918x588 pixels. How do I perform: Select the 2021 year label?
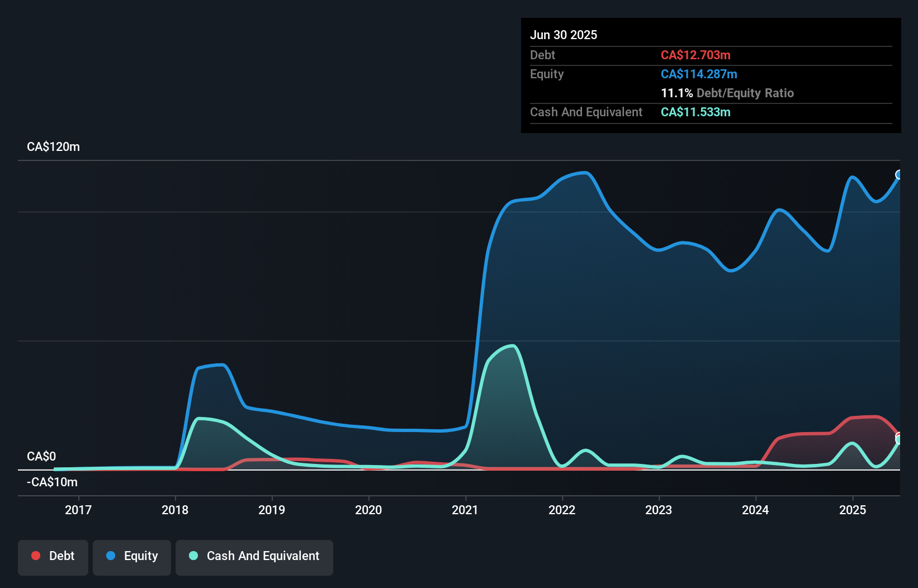pyautogui.click(x=465, y=510)
